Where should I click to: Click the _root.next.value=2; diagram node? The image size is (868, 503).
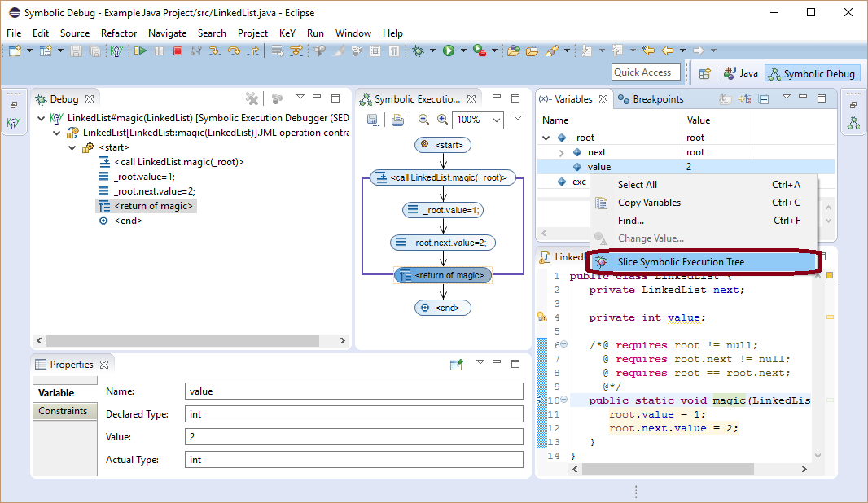(443, 243)
